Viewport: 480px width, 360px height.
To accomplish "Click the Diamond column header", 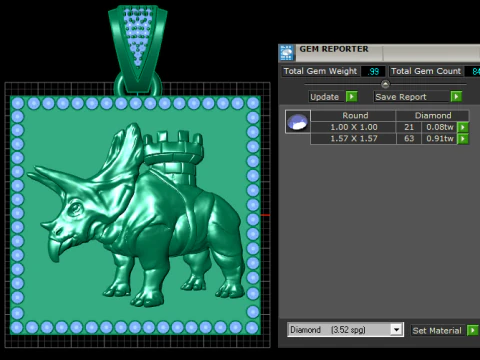I will tap(433, 116).
